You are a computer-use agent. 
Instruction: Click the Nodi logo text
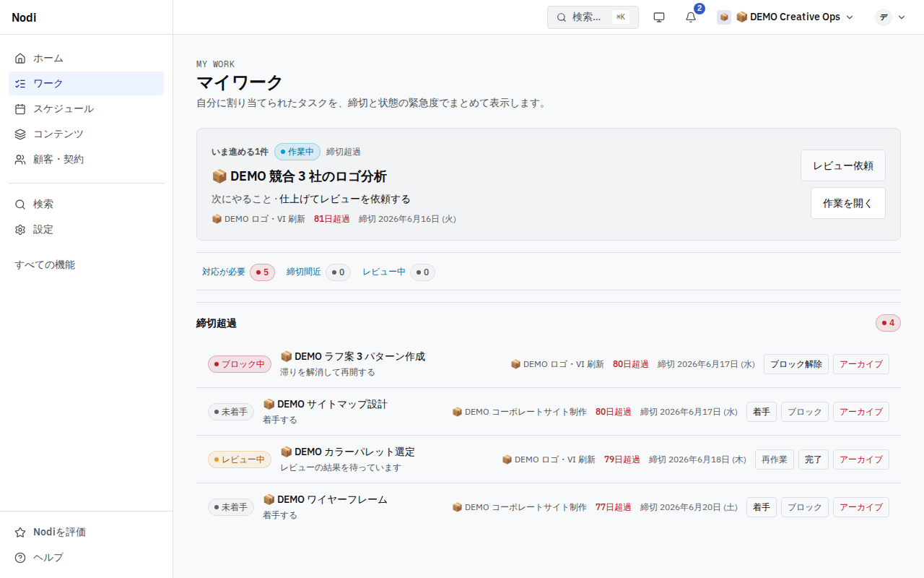point(24,17)
